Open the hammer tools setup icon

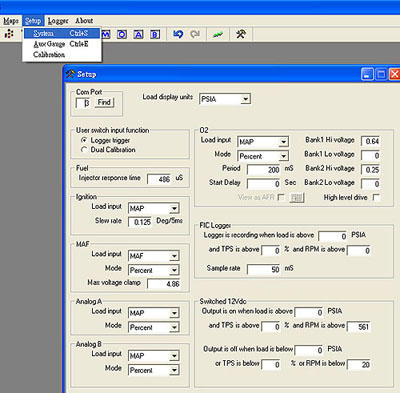241,34
